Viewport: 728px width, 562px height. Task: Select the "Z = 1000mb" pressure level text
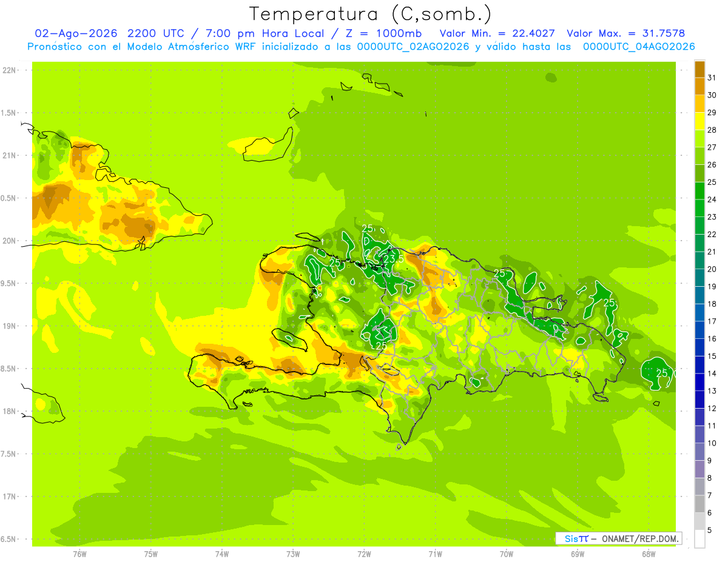coord(385,33)
